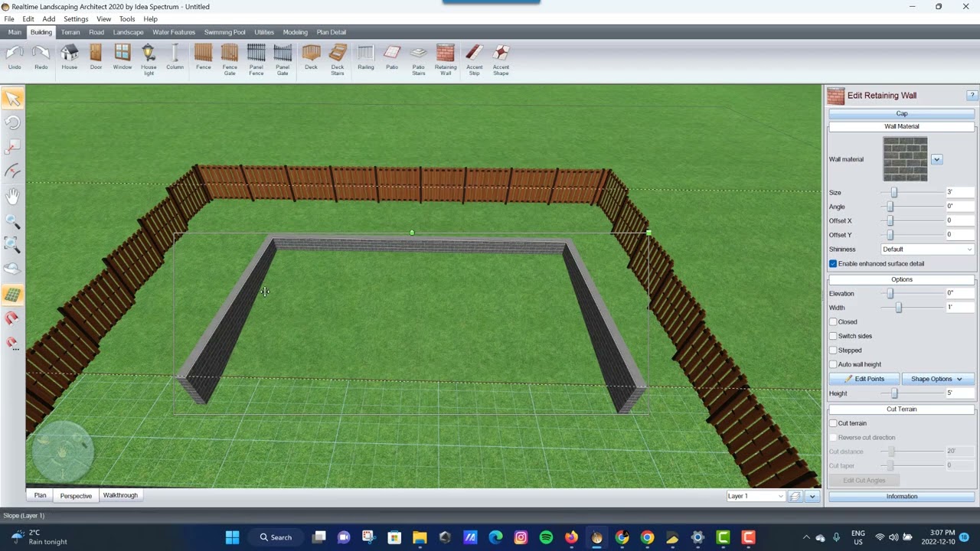The height and width of the screenshot is (551, 980).
Task: Switch to Walkthrough view
Action: [120, 495]
